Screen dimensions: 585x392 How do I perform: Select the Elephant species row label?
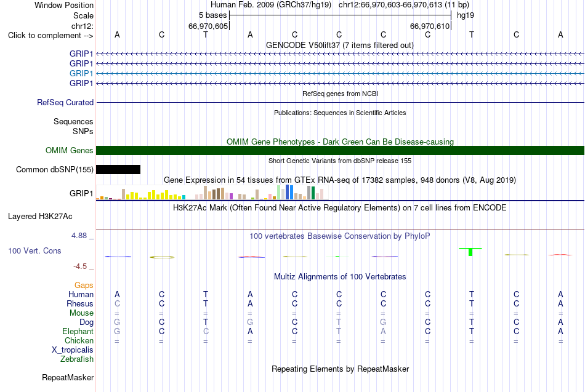click(78, 332)
